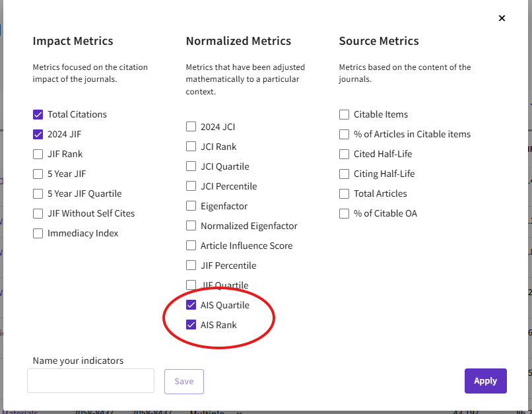Viewport: 532px width, 414px height.
Task: Enable the Immediacy Index metric
Action: pyautogui.click(x=38, y=233)
